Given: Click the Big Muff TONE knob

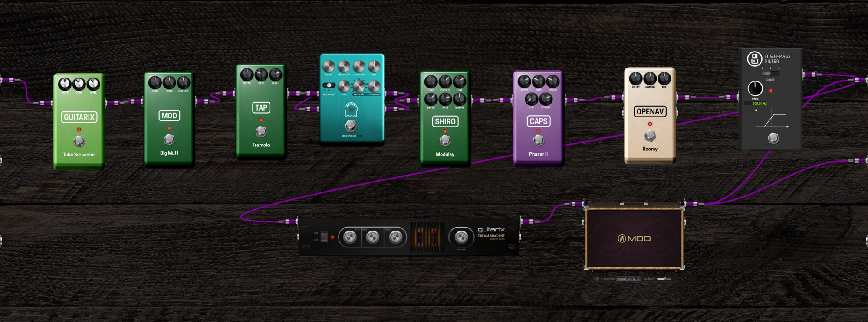Looking at the screenshot, I should [155, 82].
